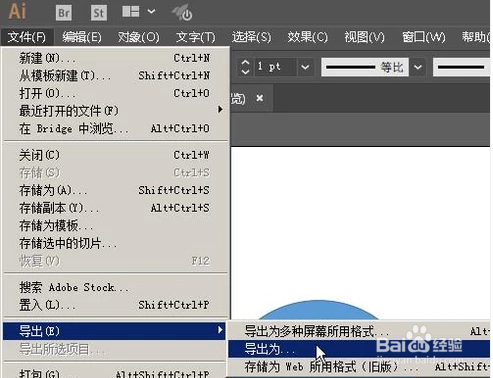
Task: Click the GPU performance rocket icon
Action: point(182,13)
